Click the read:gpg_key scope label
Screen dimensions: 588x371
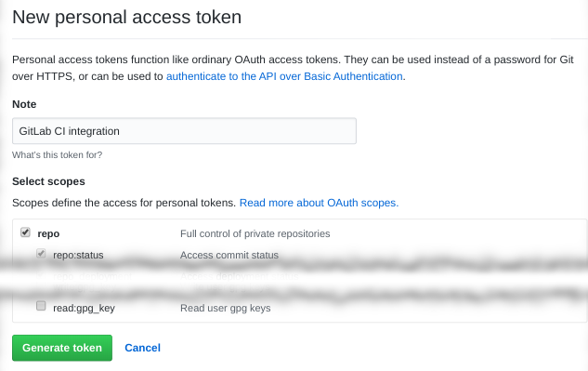[84, 309]
